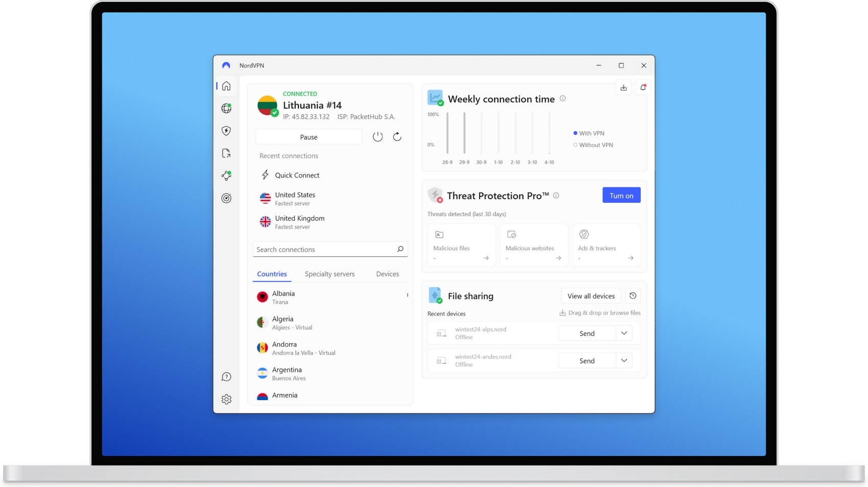
Task: Click the countries list scrollbar
Action: 407,295
